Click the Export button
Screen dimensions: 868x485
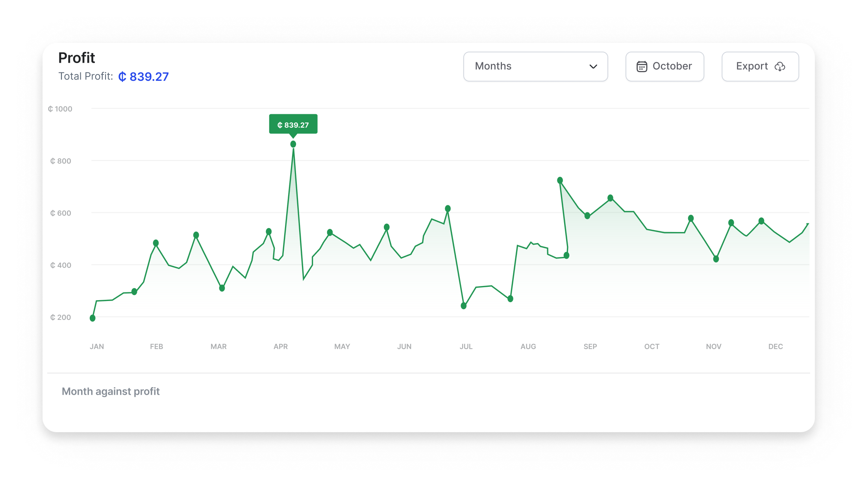click(x=760, y=66)
